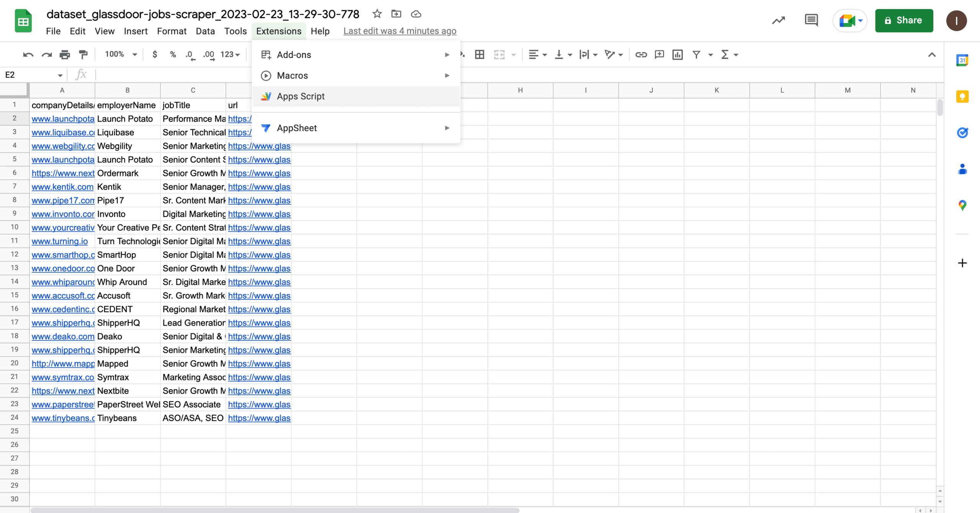Click the Insert comment icon
Viewport: 980px width, 513px height.
point(659,55)
